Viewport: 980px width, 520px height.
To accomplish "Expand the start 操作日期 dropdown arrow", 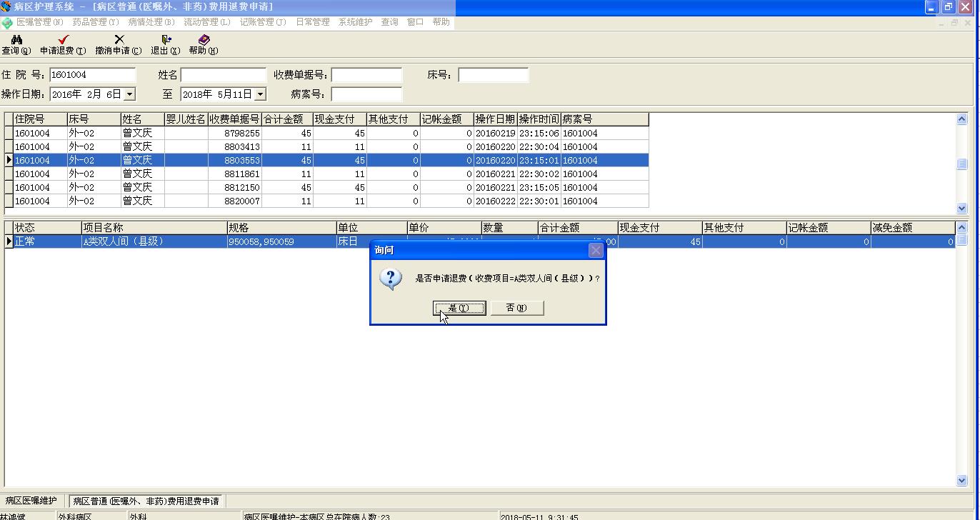I will coord(129,94).
